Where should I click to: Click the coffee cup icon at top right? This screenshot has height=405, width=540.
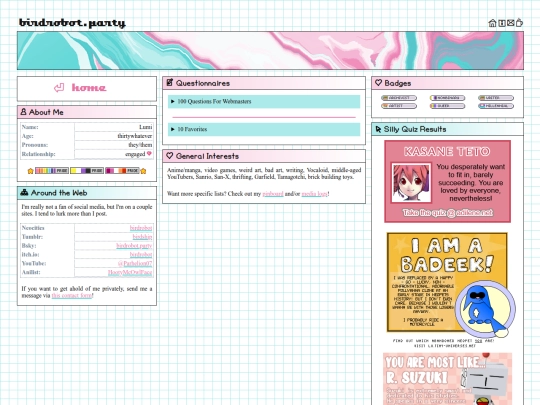click(x=519, y=23)
